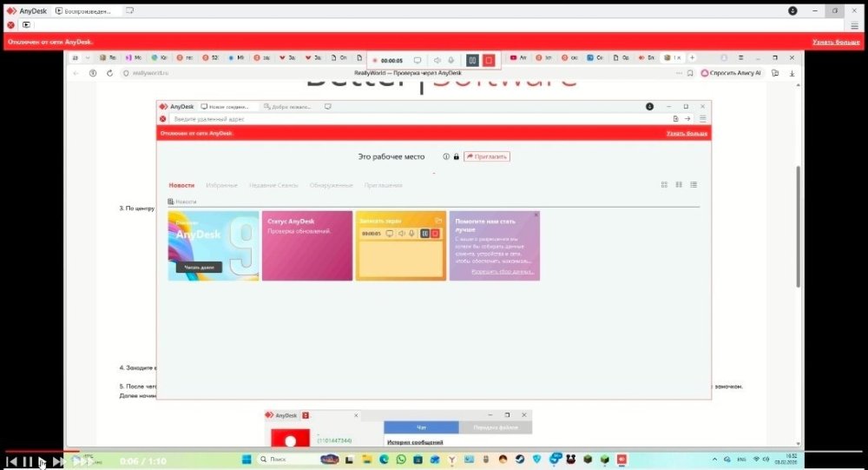868x470 pixels.
Task: Click the fast forward playback button
Action: click(x=59, y=461)
